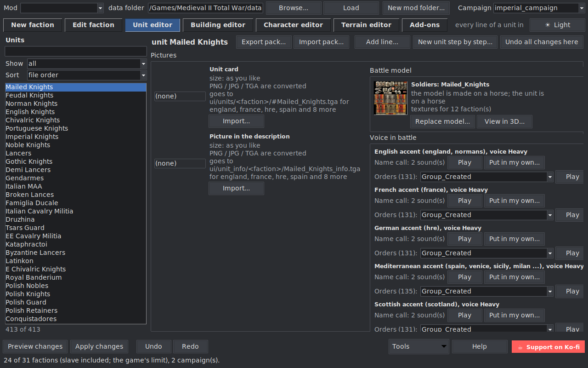
Task: Switch to the New faction tab
Action: point(33,25)
